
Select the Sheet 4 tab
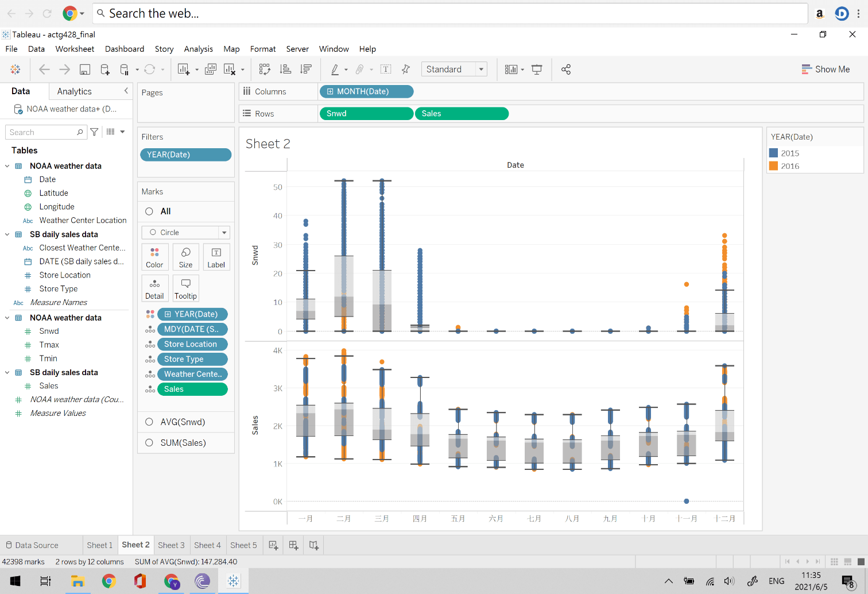(207, 545)
